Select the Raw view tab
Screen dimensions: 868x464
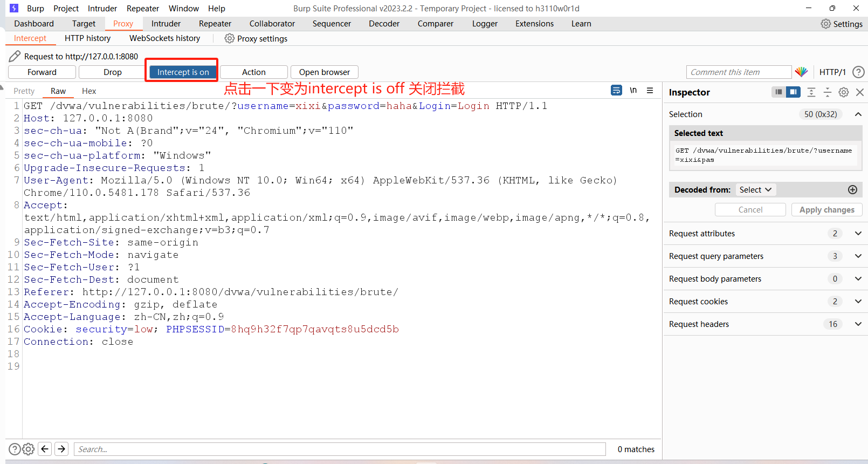58,91
